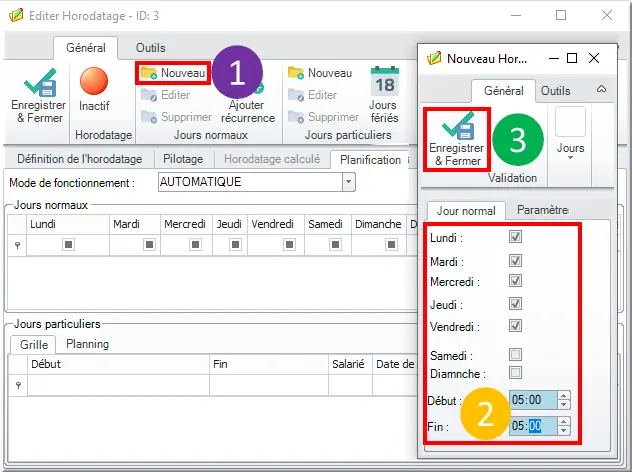632x472 pixels.
Task: Click Supprimer in Jours particuliers group
Action: (323, 117)
